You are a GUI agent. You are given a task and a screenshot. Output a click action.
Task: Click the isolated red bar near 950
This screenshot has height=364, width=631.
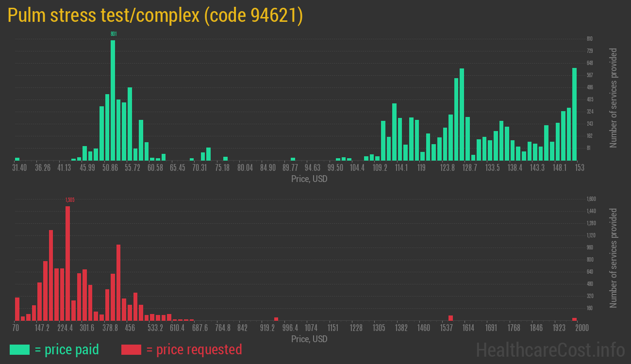click(x=275, y=318)
